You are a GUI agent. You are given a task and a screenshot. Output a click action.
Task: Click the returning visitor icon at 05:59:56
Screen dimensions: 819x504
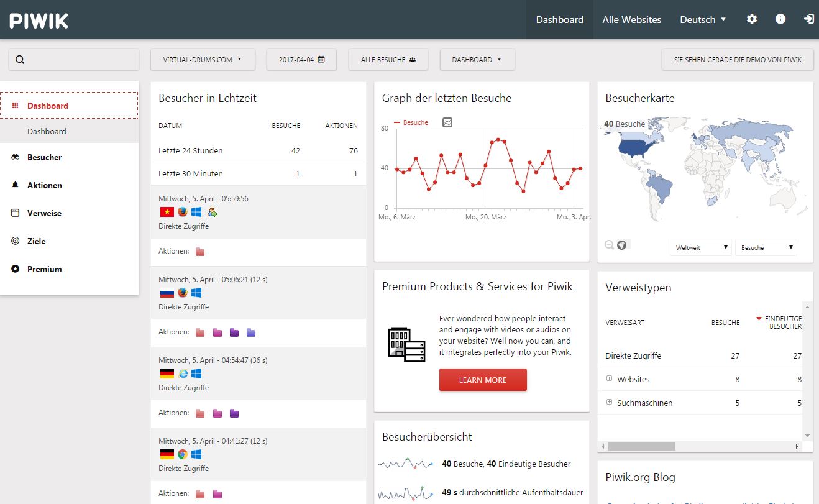tap(213, 212)
